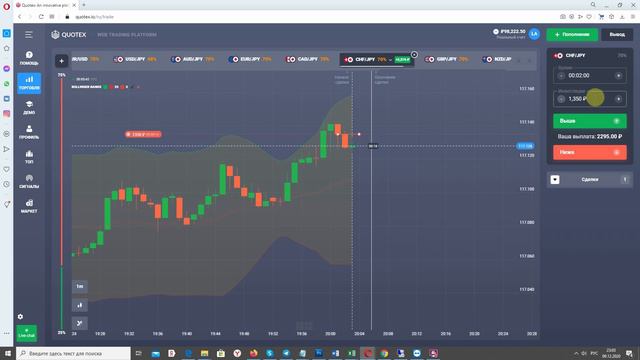
Task: Increase trade time with plus button
Action: pos(618,76)
